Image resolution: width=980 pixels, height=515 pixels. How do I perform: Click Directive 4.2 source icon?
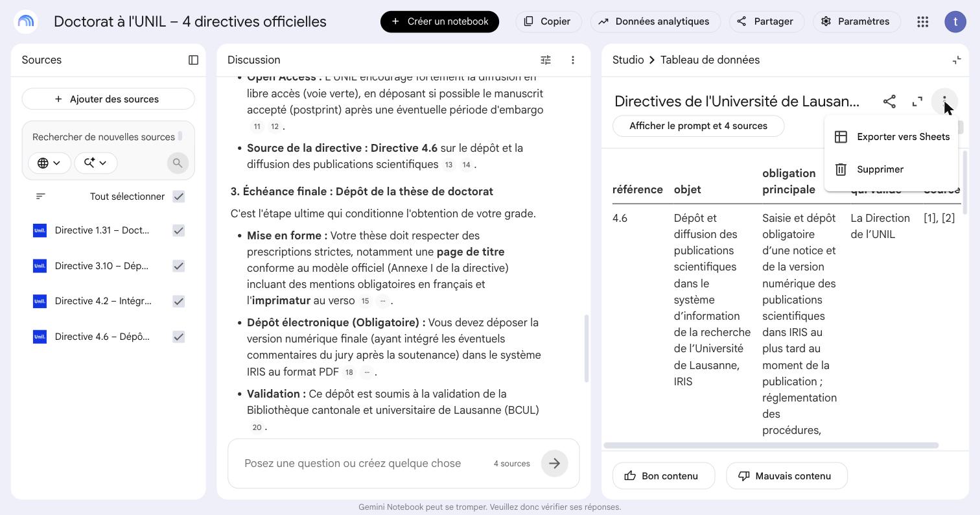[x=40, y=301]
